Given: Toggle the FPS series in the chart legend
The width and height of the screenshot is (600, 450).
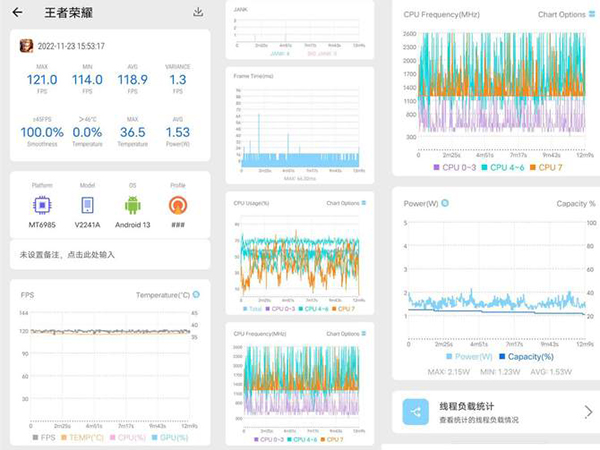Looking at the screenshot, I should (x=45, y=437).
